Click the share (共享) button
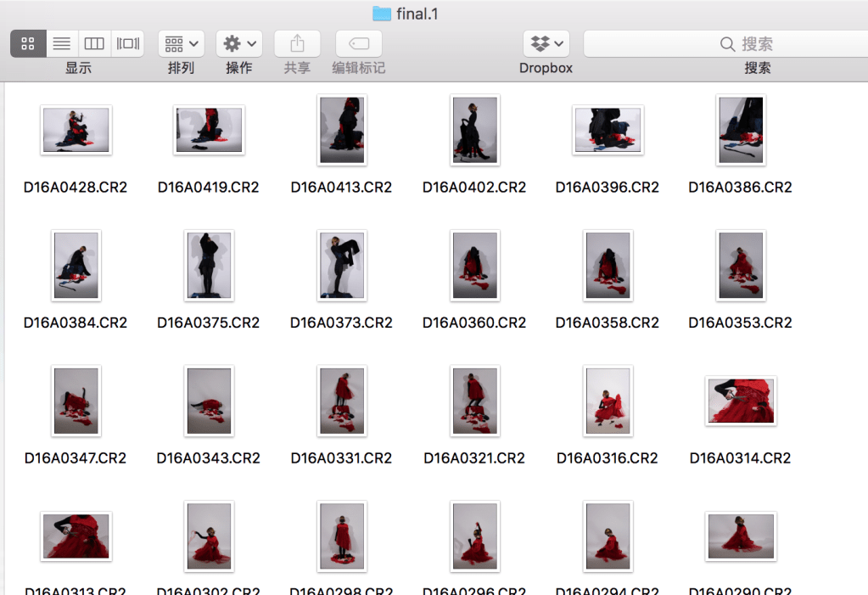This screenshot has width=868, height=595. point(297,43)
